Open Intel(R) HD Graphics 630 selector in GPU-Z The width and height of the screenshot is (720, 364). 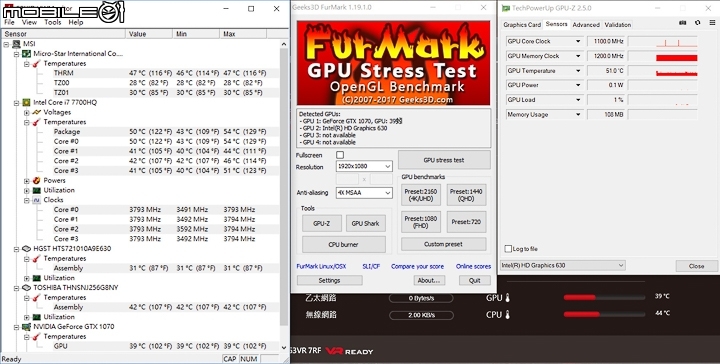pyautogui.click(x=563, y=265)
